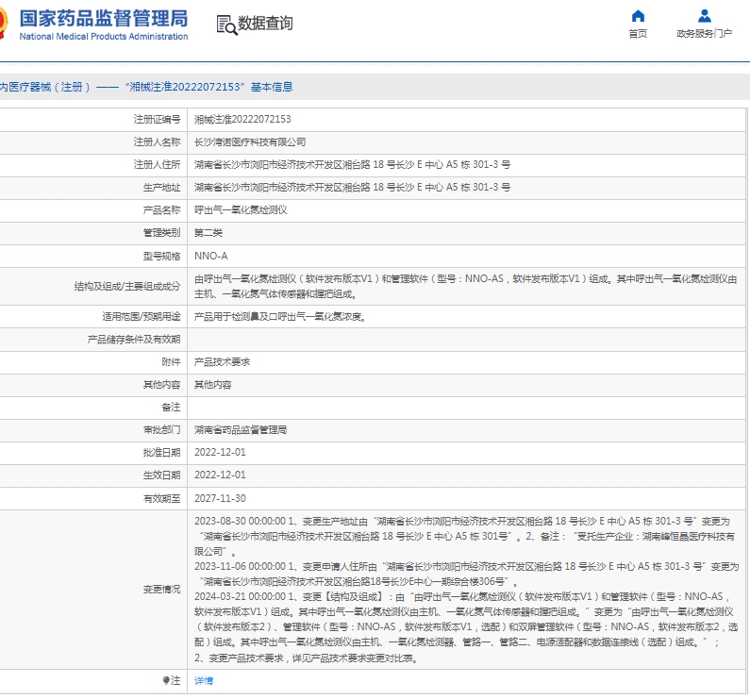Click the 审批部门 row label

(161, 429)
